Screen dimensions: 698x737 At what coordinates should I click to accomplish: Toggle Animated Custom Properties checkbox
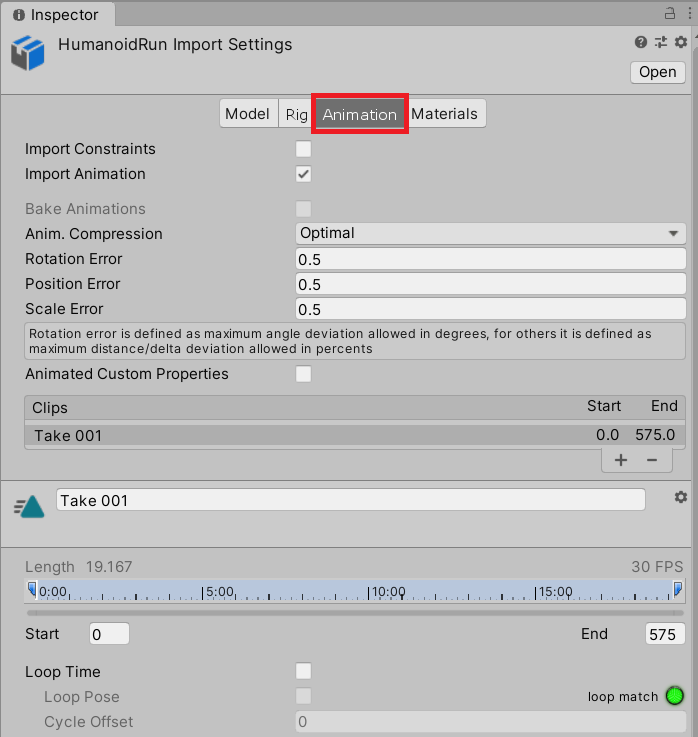tap(304, 374)
